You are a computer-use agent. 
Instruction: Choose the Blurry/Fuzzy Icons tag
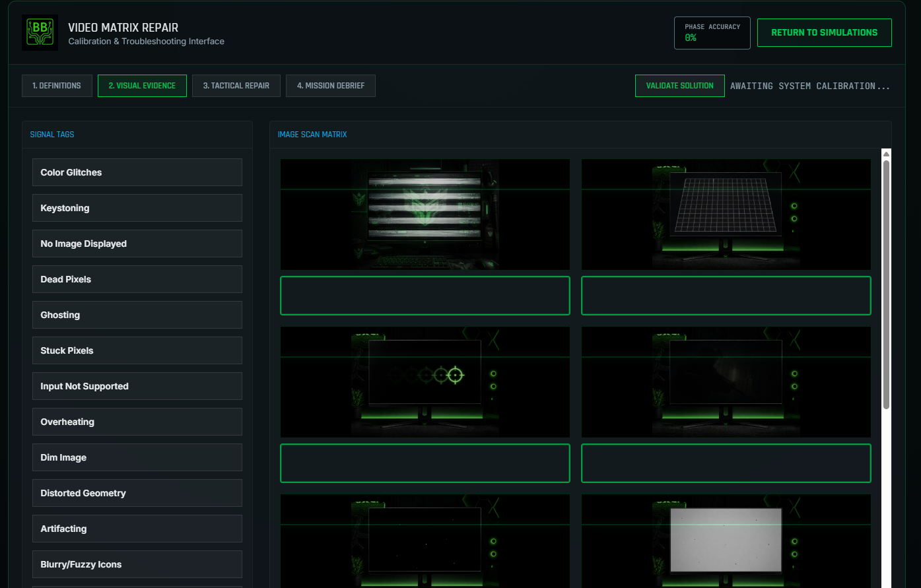coord(137,564)
